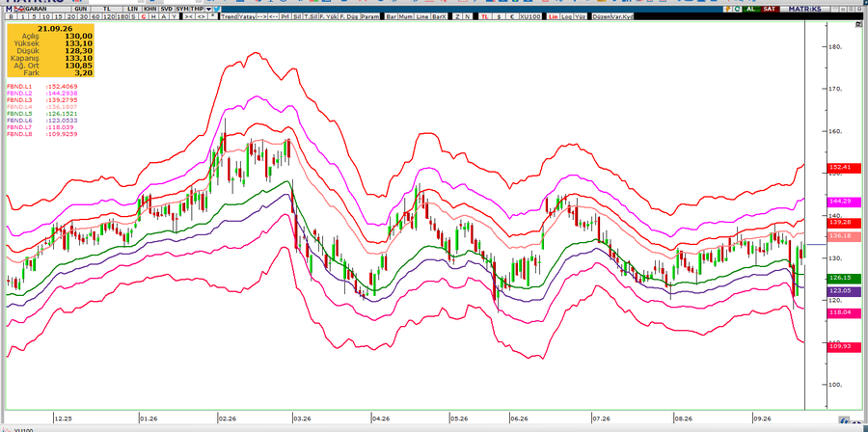Click the Var.Kyd save default button
Screen dimensions: 868x432
pyautogui.click(x=622, y=16)
